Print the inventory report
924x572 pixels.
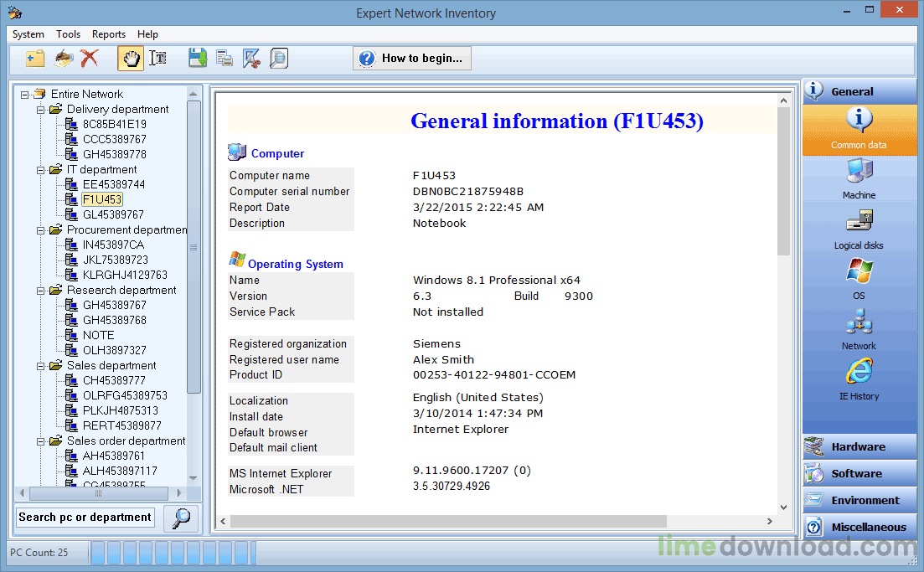[x=225, y=58]
